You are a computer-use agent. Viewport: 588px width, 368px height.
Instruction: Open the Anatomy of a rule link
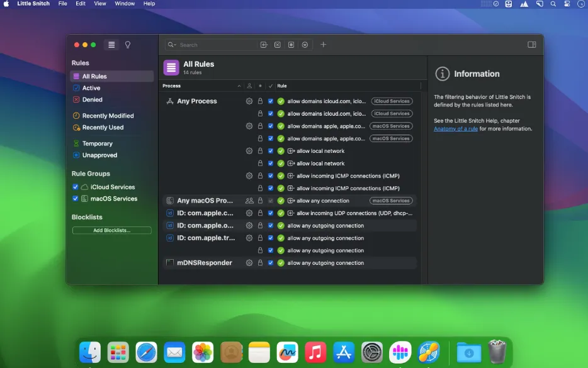coord(456,128)
